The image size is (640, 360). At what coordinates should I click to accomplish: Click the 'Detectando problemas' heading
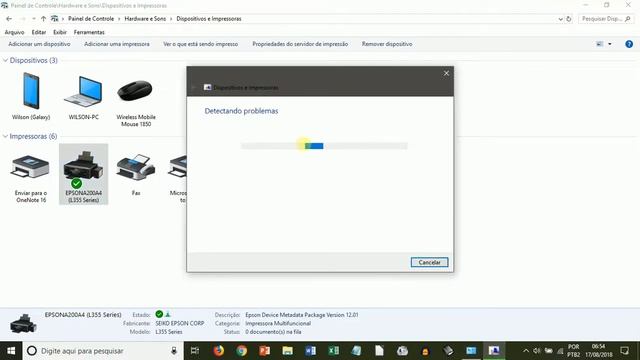[x=241, y=111]
